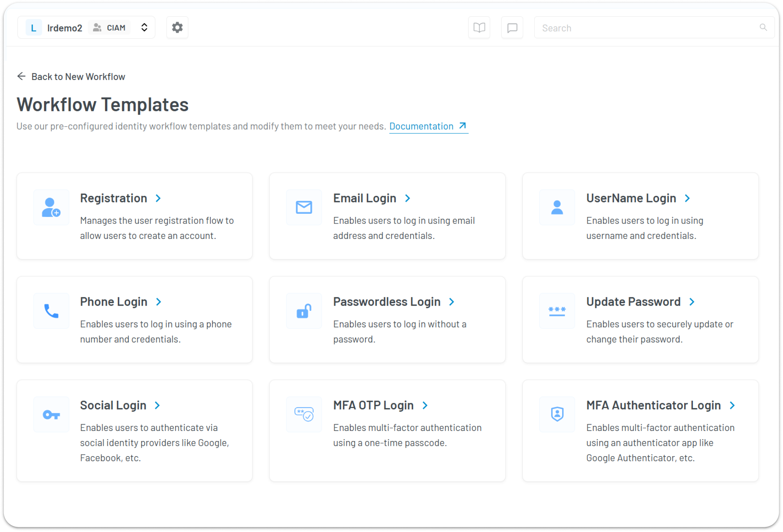Screen dimensions: 783x532
Task: Click the Email Login envelope icon
Action: point(304,208)
